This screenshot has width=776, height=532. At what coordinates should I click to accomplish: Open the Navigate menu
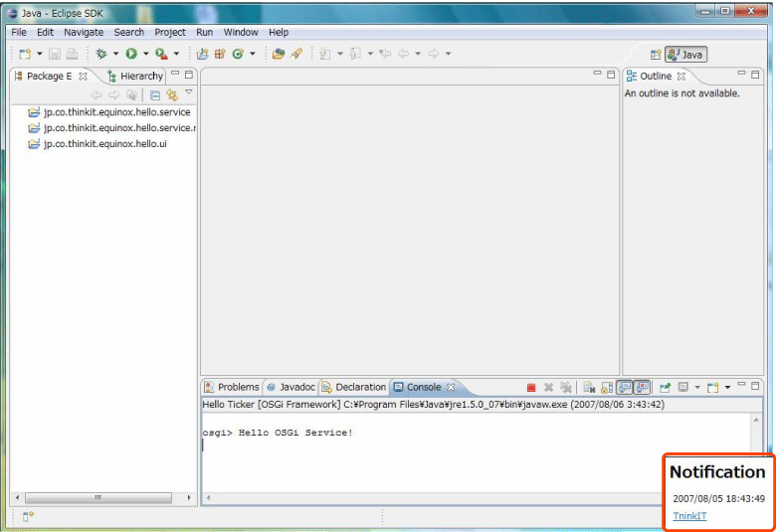[x=84, y=32]
